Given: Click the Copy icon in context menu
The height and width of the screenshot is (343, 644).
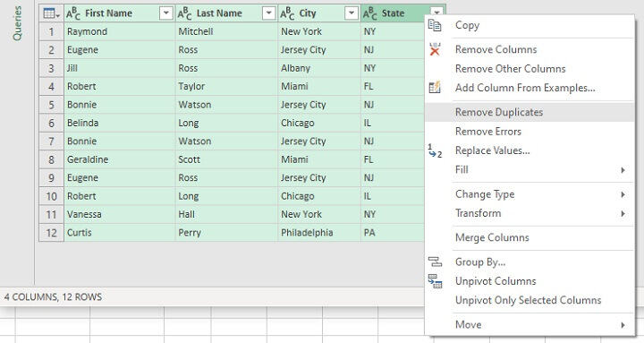Looking at the screenshot, I should click(435, 25).
